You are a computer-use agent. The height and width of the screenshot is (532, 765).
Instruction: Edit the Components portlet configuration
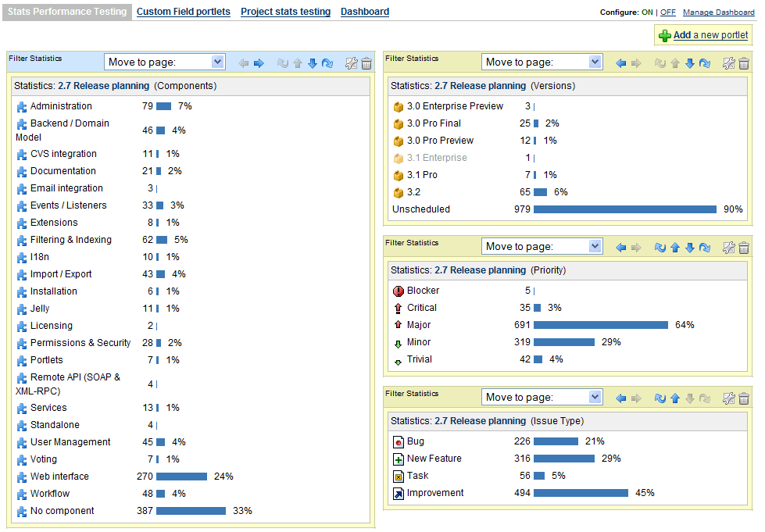click(352, 63)
